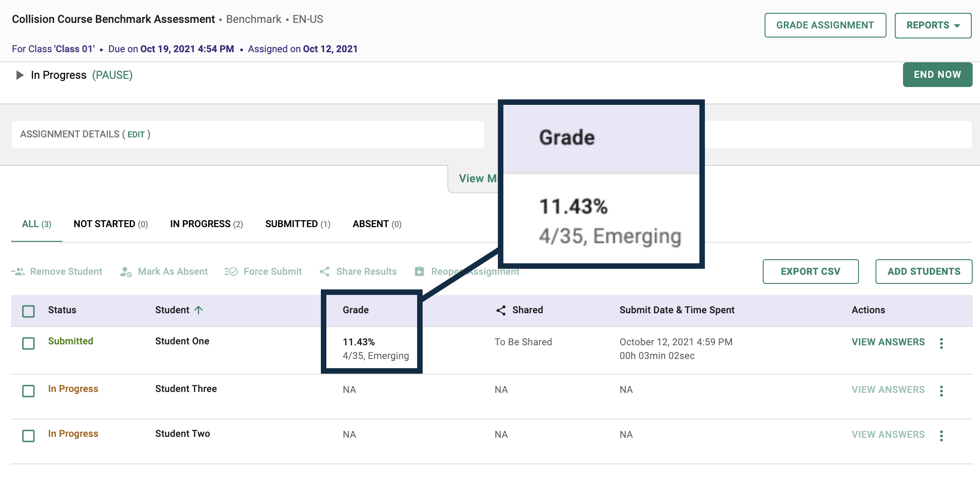Tick the checkbox for Student Three

tap(28, 391)
